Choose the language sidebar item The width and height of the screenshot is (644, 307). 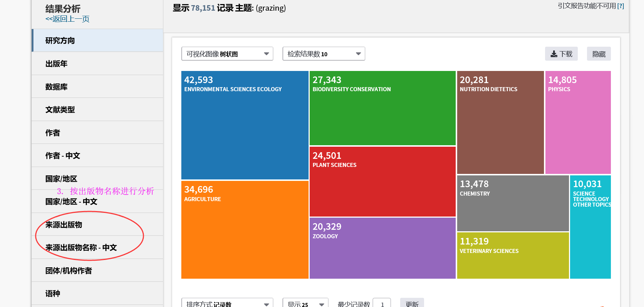point(97,293)
